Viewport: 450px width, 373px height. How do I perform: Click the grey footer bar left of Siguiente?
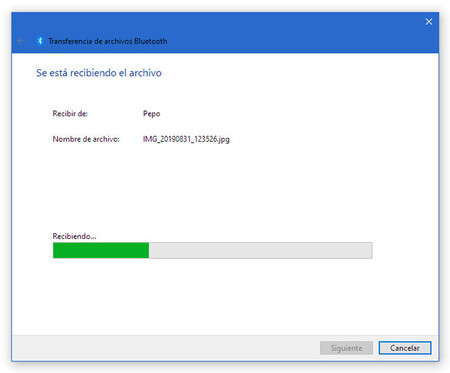(163, 348)
